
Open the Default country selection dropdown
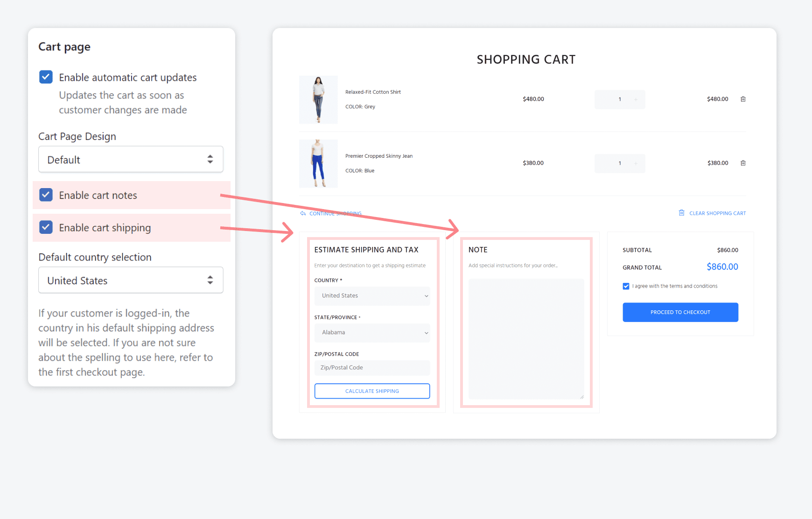click(130, 280)
